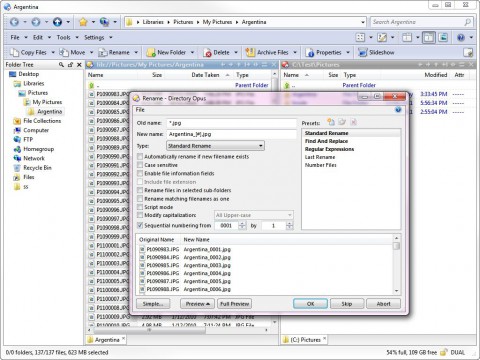Select the Find And Replace preset
This screenshot has width=480, height=360.
coord(326,141)
